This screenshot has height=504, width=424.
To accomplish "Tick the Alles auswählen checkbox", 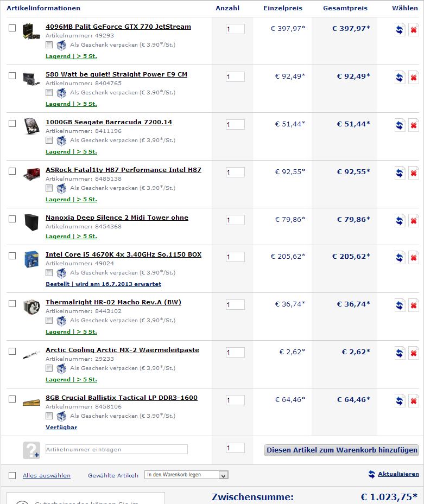I will pos(12,475).
